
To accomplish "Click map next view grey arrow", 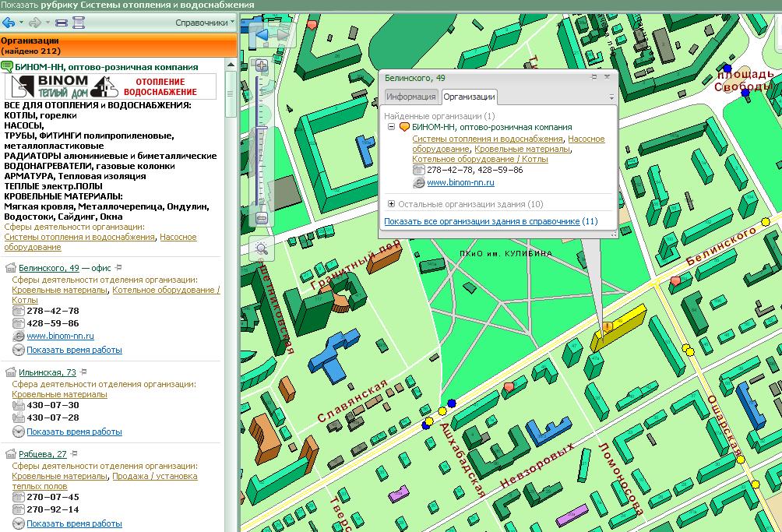I will pyautogui.click(x=283, y=35).
